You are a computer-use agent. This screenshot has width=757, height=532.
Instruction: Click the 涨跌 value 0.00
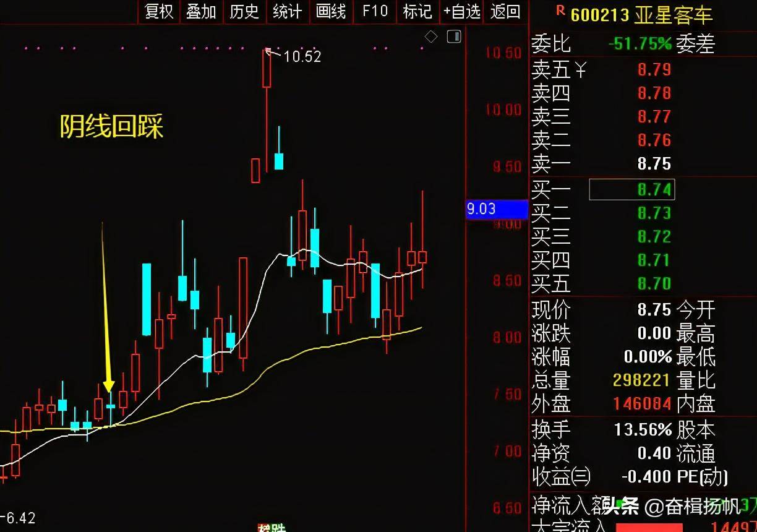pyautogui.click(x=654, y=333)
